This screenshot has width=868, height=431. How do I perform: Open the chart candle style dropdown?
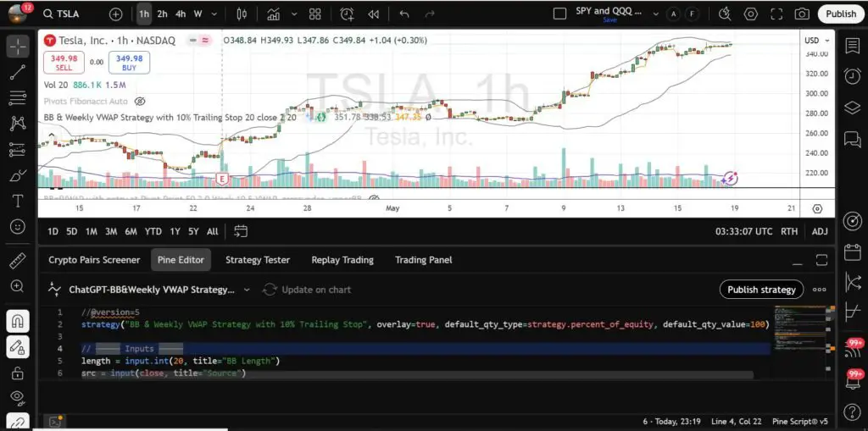(x=242, y=14)
